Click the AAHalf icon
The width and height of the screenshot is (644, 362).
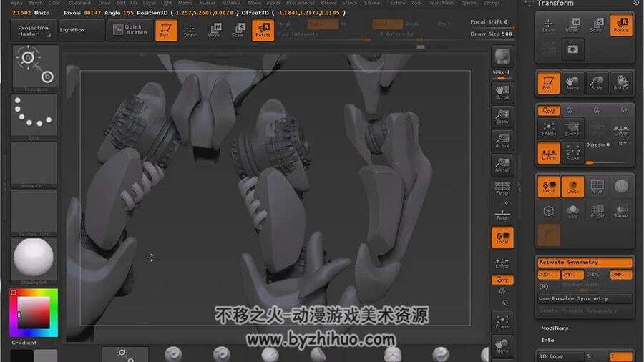(502, 165)
